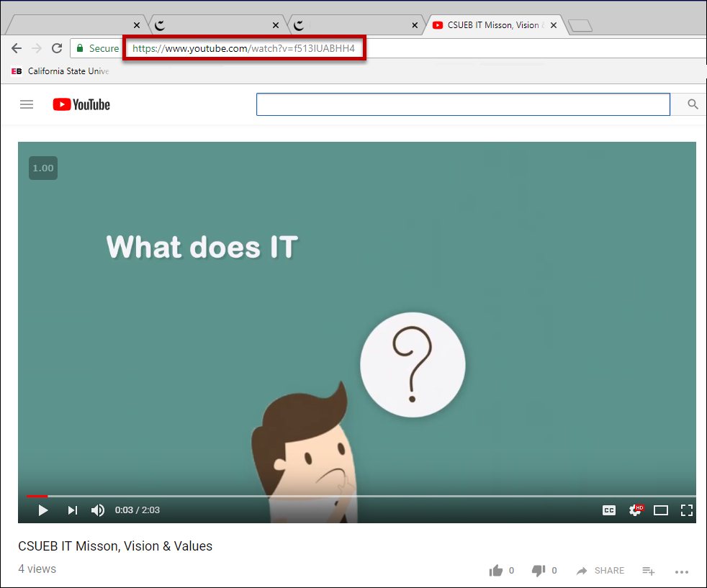Open the California State Unive bookmark
The image size is (707, 588).
(60, 71)
